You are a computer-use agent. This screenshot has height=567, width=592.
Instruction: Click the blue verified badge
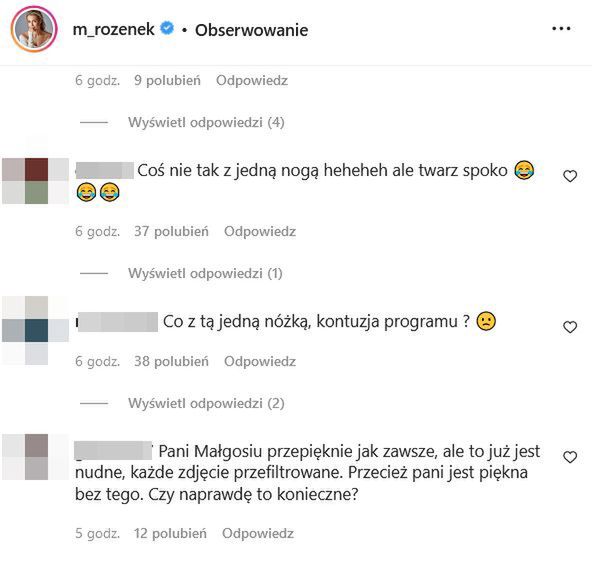[x=167, y=29]
